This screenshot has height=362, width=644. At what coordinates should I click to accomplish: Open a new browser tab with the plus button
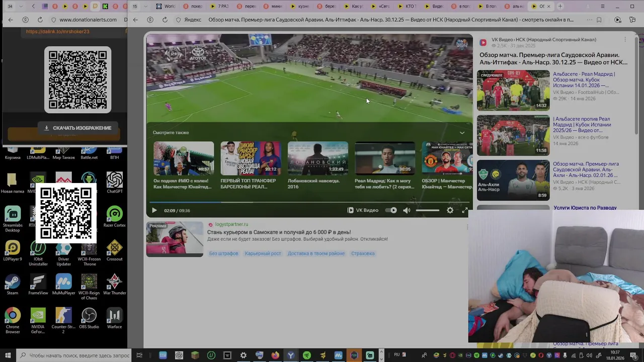[x=560, y=7]
